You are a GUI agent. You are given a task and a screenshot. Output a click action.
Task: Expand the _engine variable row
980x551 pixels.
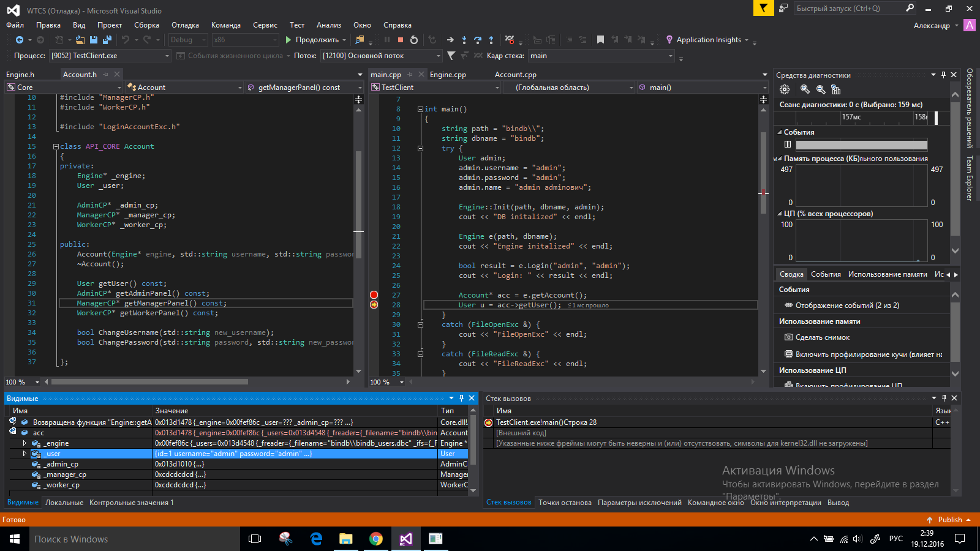pos(24,443)
